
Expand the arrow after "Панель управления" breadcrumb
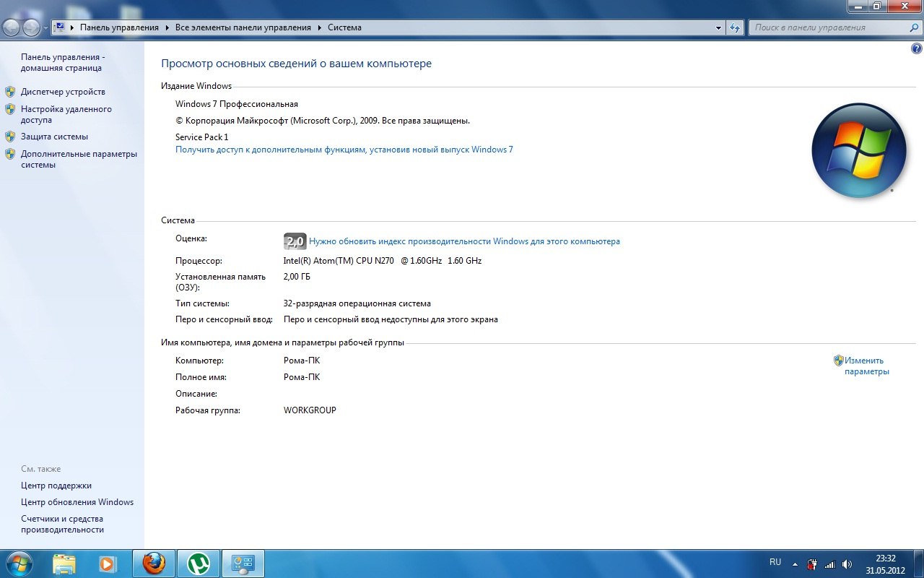pos(167,27)
